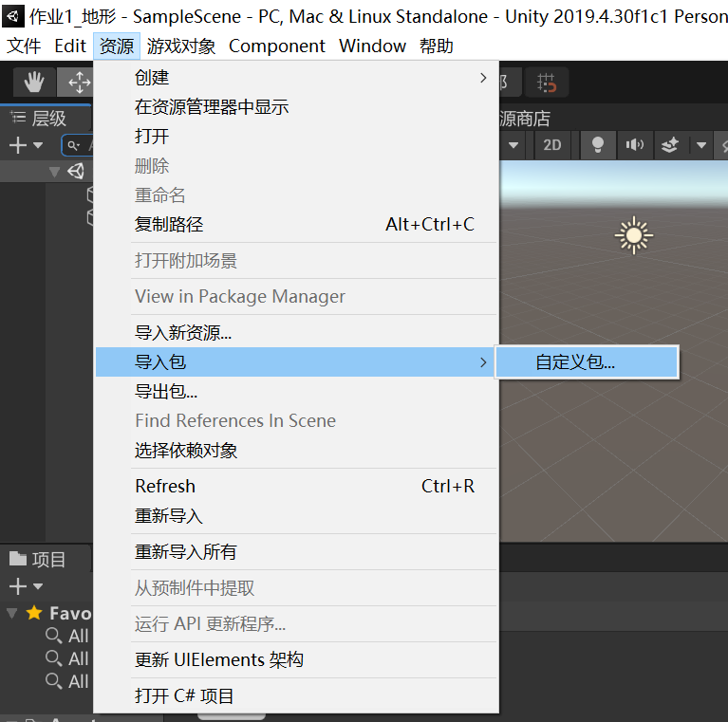
Task: Toggle scene effects icon
Action: click(x=670, y=145)
